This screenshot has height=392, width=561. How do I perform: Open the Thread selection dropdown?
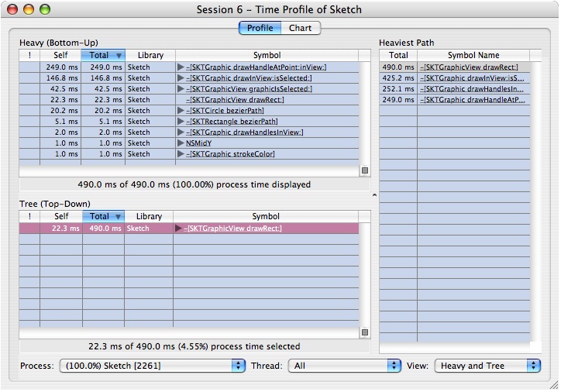pyautogui.click(x=344, y=366)
